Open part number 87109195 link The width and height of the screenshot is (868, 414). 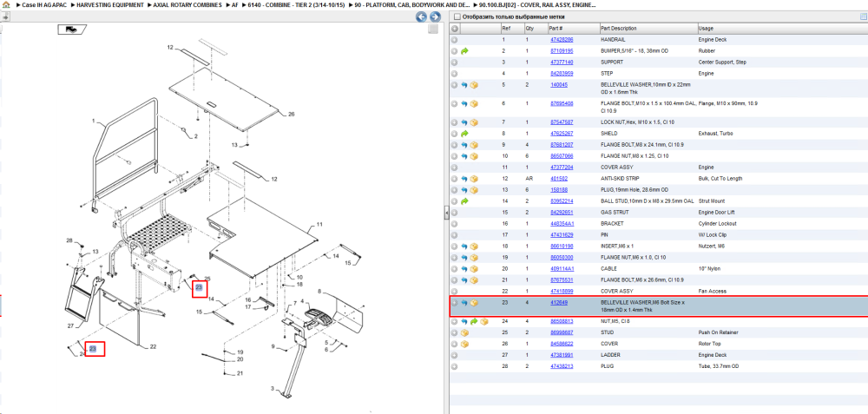pos(562,51)
